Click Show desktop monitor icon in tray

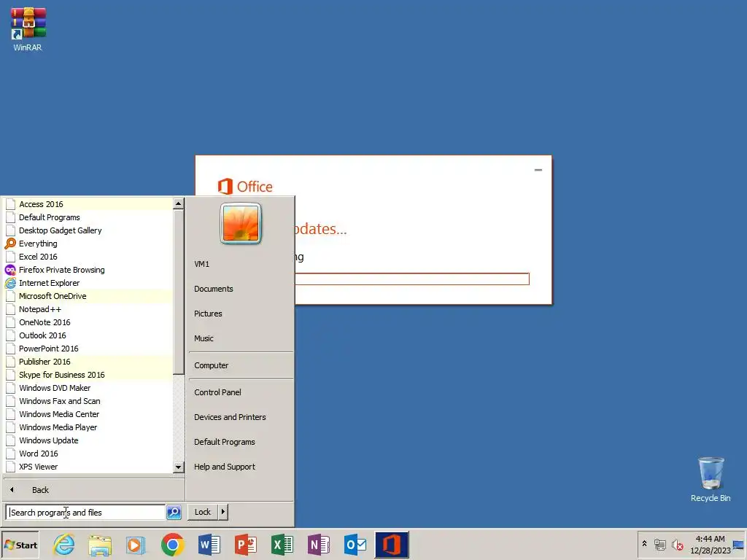[738, 545]
